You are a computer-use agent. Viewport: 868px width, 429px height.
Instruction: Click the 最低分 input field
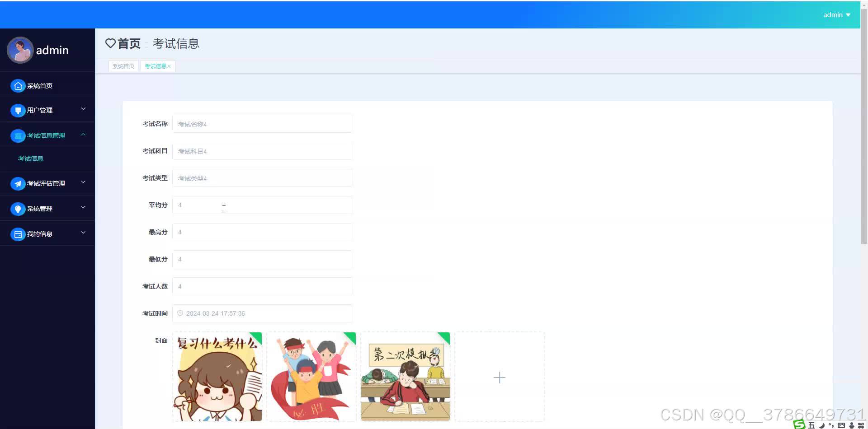pos(263,259)
